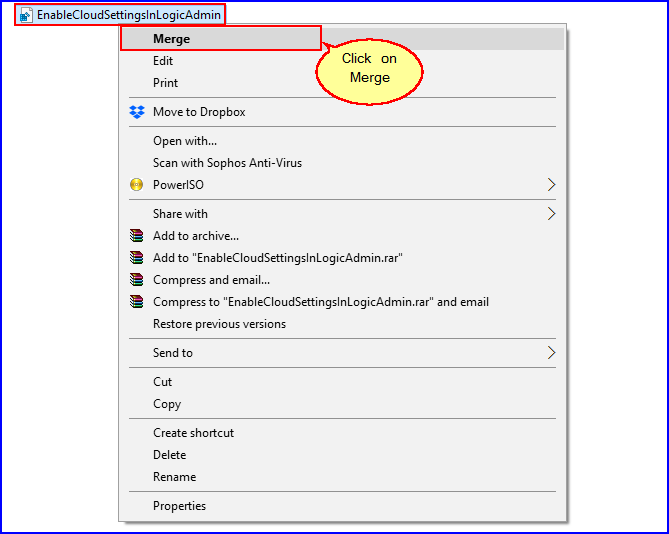The image size is (669, 534).
Task: Choose Merge from the context menu
Action: 171,39
